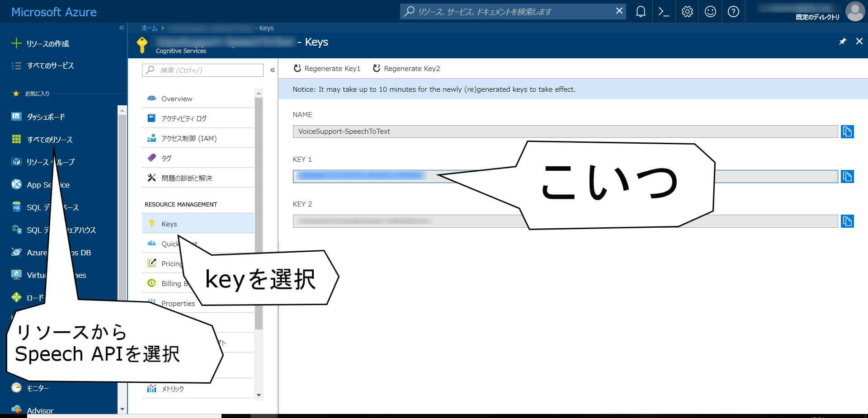Image resolution: width=868 pixels, height=418 pixels.
Task: Open アクセス制御 (IAM) menu item
Action: click(198, 138)
